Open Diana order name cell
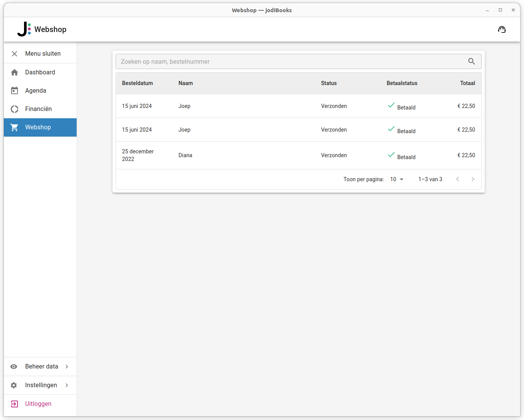 point(185,155)
